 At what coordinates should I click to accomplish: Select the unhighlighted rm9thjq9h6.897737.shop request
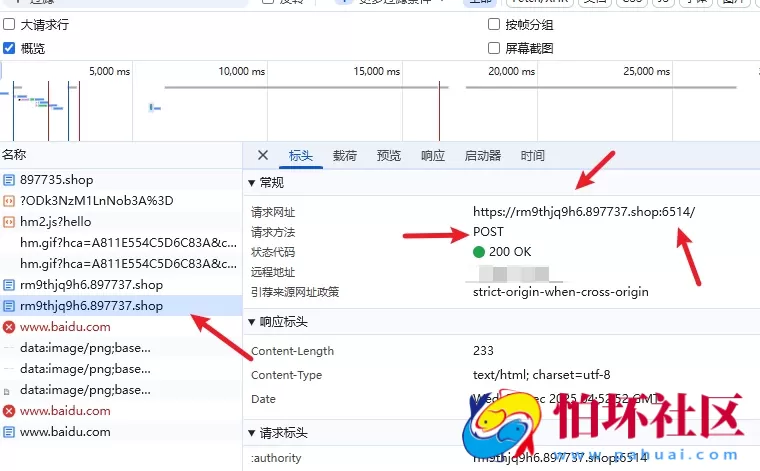tap(121, 285)
